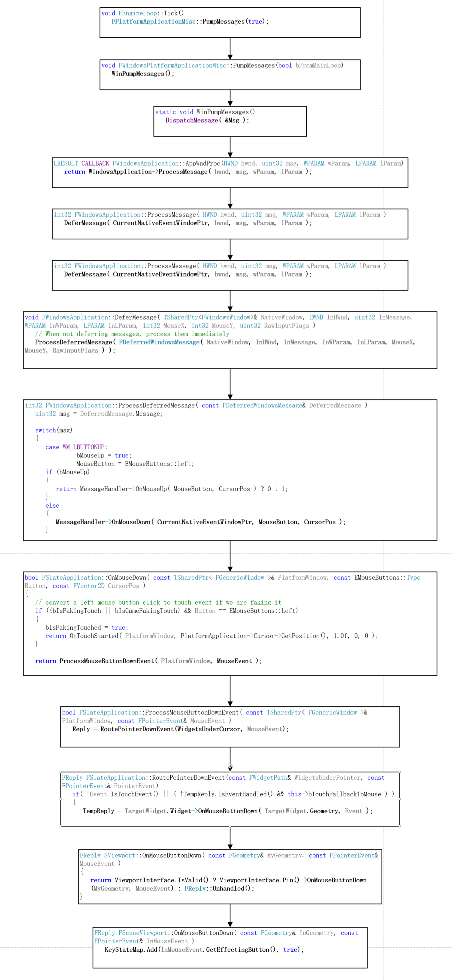The height and width of the screenshot is (980, 453).
Task: Click right-middle resize handle of RoutePointerDownEvent box
Action: [399, 799]
